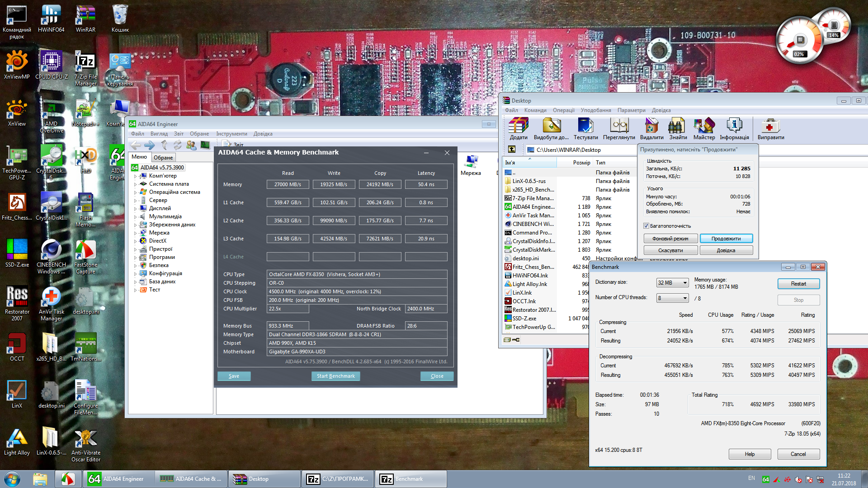Click WinRAR Find (Знайти) binoculars icon
Image resolution: width=868 pixels, height=488 pixels.
(678, 126)
